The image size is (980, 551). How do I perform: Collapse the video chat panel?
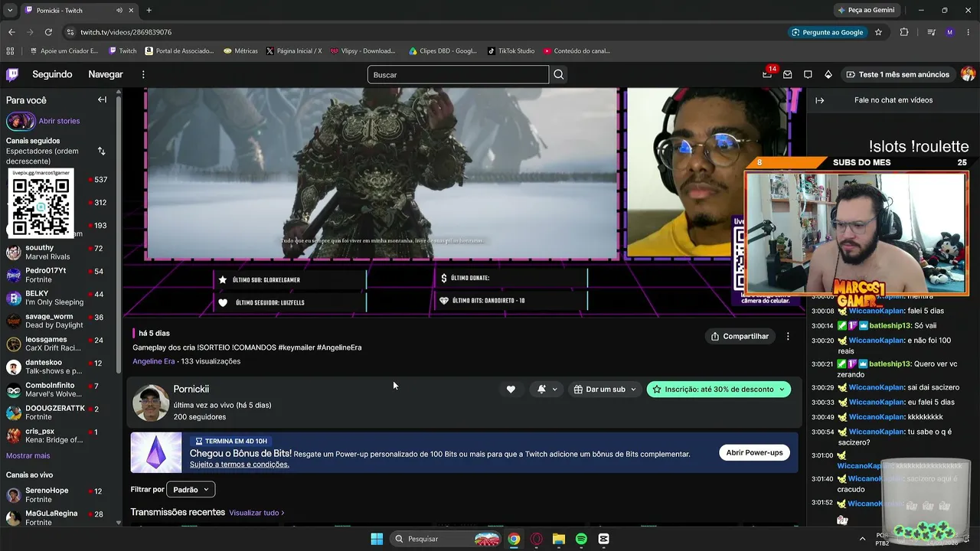click(819, 100)
